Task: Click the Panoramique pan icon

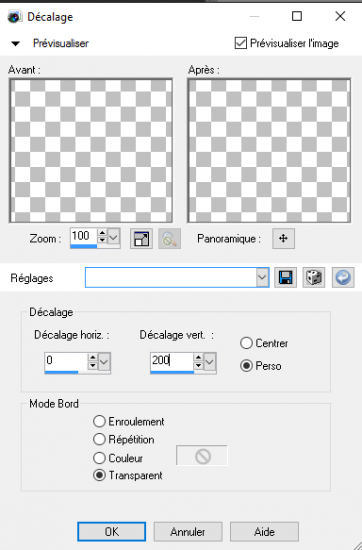Action: click(283, 239)
